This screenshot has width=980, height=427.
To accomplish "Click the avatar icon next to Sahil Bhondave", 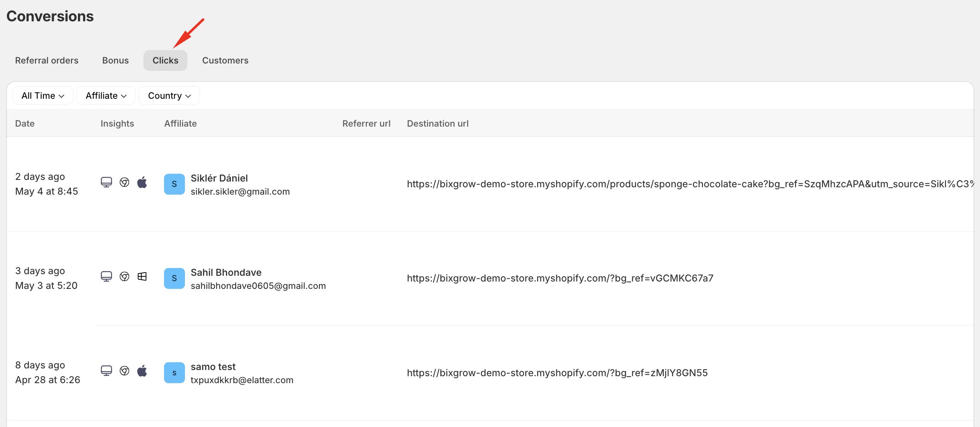I will (174, 278).
